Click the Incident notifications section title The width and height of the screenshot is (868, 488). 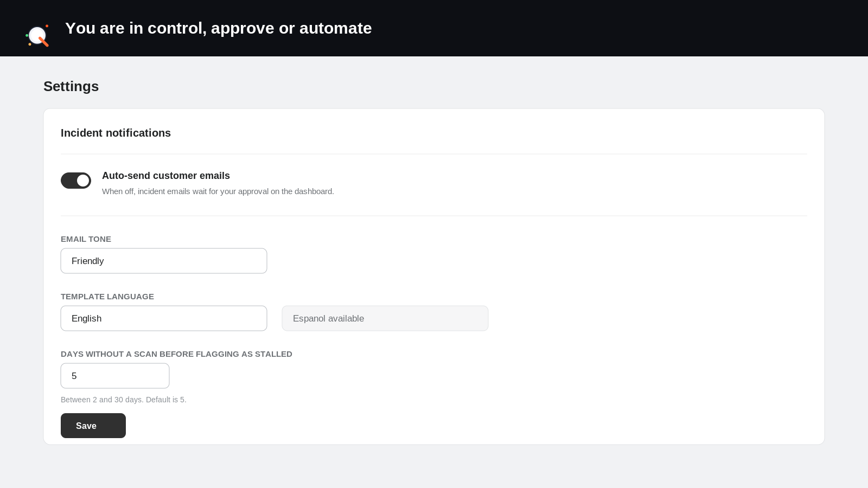pos(116,133)
